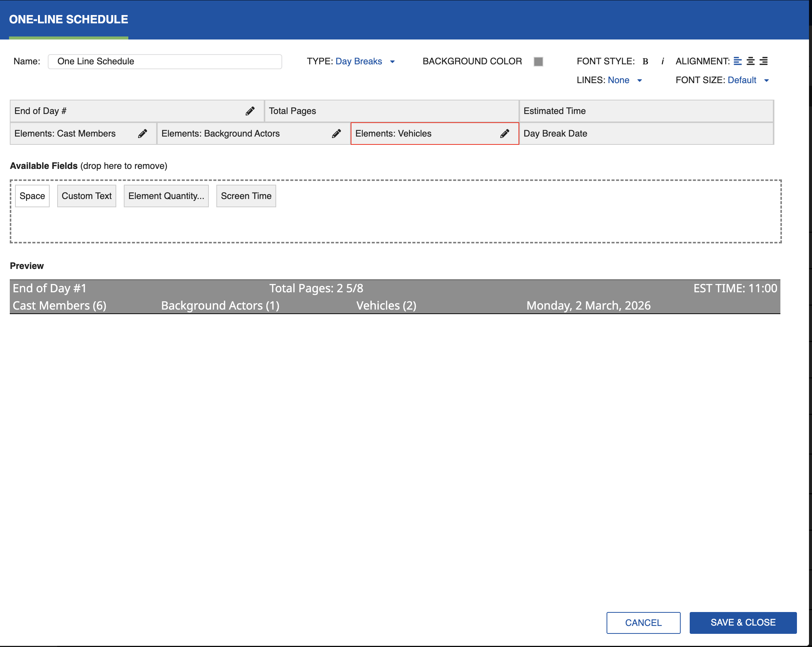The height and width of the screenshot is (647, 812).
Task: Edit the Elements: Cast Members field
Action: tap(142, 134)
